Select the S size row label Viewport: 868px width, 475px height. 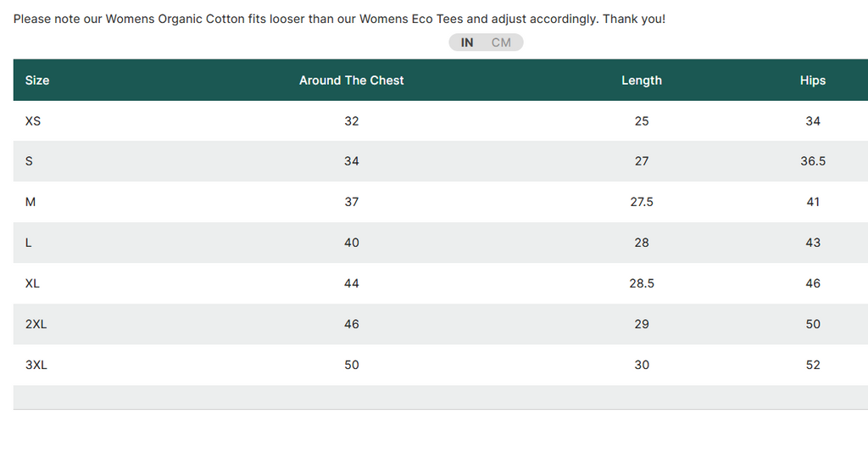pos(29,161)
